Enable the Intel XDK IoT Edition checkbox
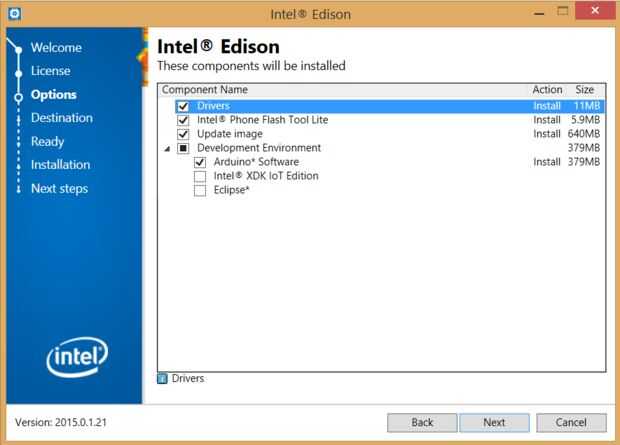Image resolution: width=620 pixels, height=445 pixels. click(200, 176)
